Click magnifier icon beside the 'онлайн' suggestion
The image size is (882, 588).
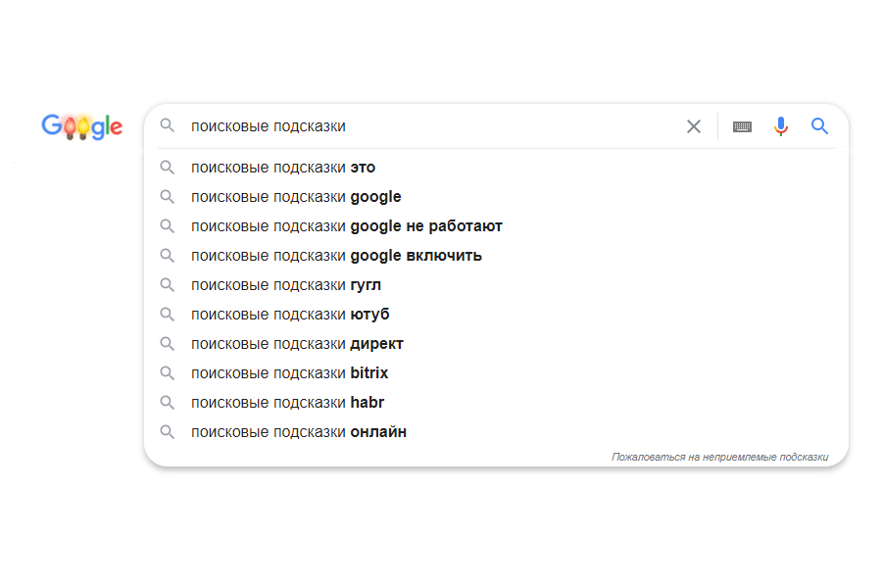click(x=168, y=432)
